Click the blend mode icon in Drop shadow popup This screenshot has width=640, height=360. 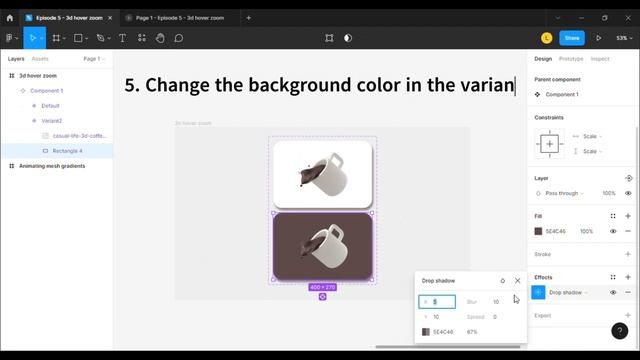point(502,281)
